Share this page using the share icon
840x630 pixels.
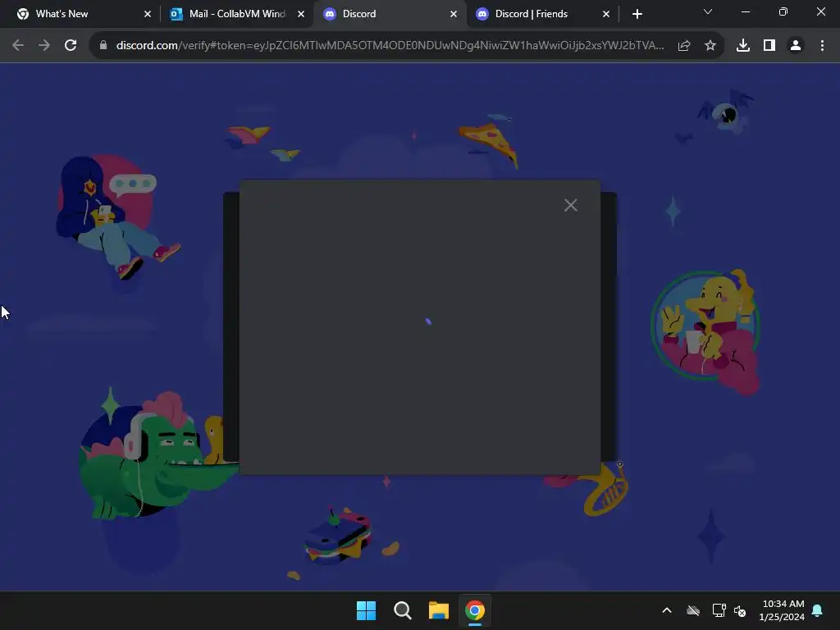tap(684, 46)
